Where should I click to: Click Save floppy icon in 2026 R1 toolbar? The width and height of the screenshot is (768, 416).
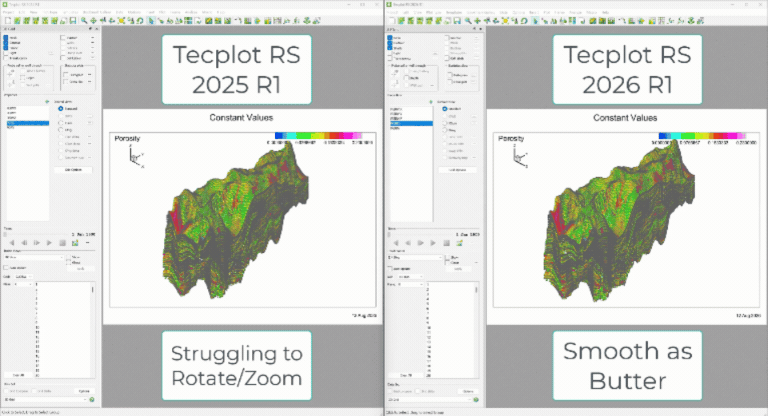pyautogui.click(x=457, y=21)
